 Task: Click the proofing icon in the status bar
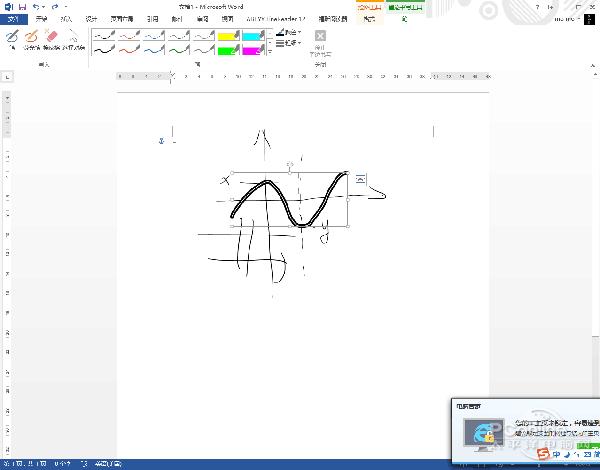pos(85,464)
